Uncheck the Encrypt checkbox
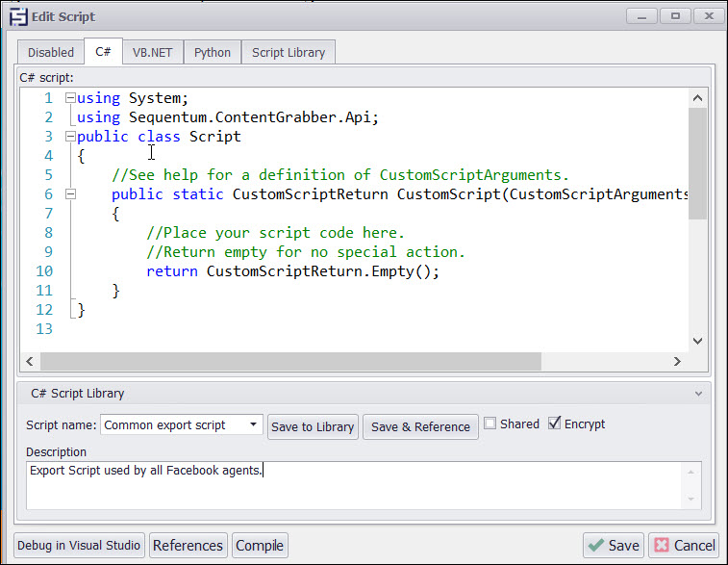Screen dimensions: 728x565 [554, 424]
